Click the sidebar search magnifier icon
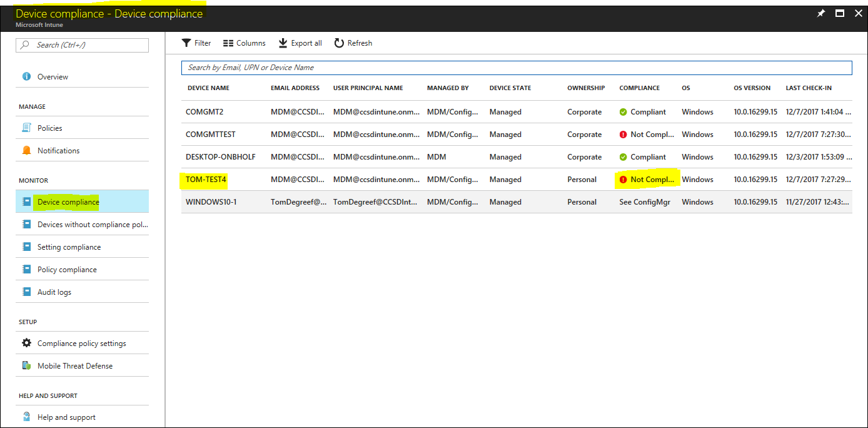 coord(26,45)
